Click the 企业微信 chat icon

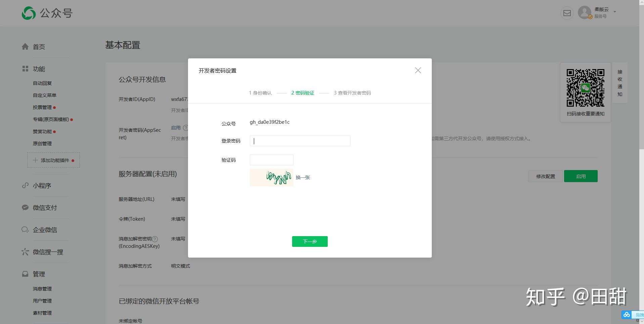pos(25,230)
